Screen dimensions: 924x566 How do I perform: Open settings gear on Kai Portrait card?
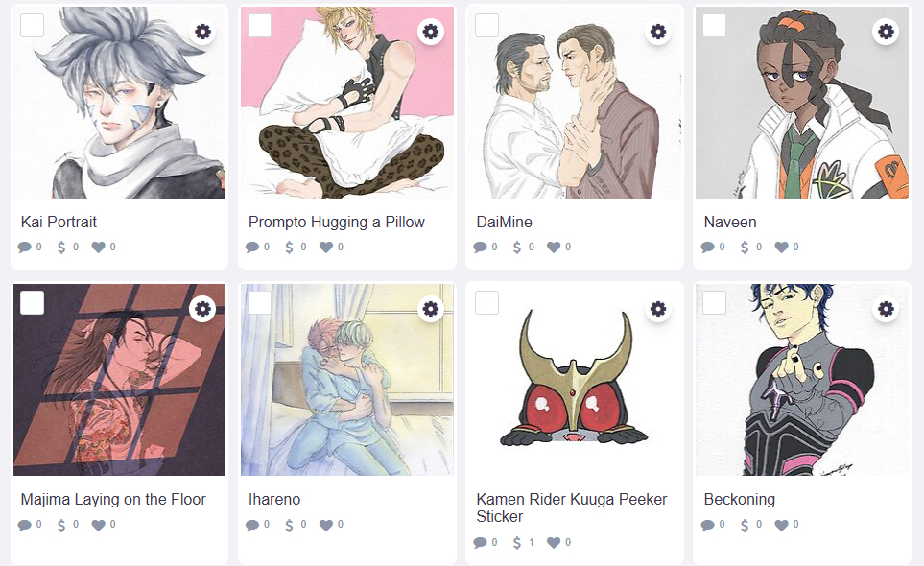point(202,32)
